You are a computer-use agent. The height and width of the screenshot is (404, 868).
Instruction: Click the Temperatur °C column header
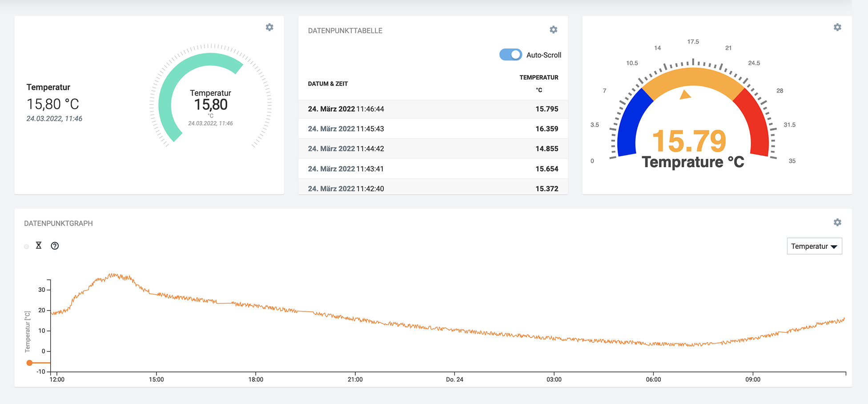click(x=538, y=83)
